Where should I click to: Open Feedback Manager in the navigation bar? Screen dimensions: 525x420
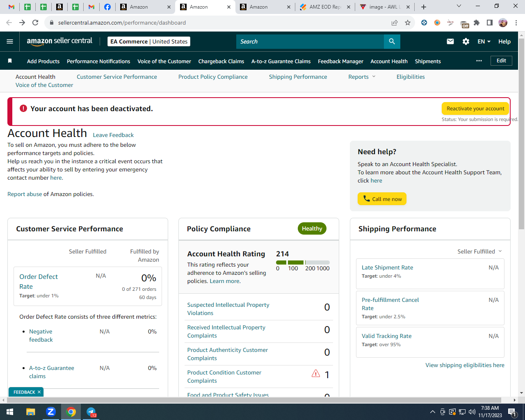tap(340, 61)
